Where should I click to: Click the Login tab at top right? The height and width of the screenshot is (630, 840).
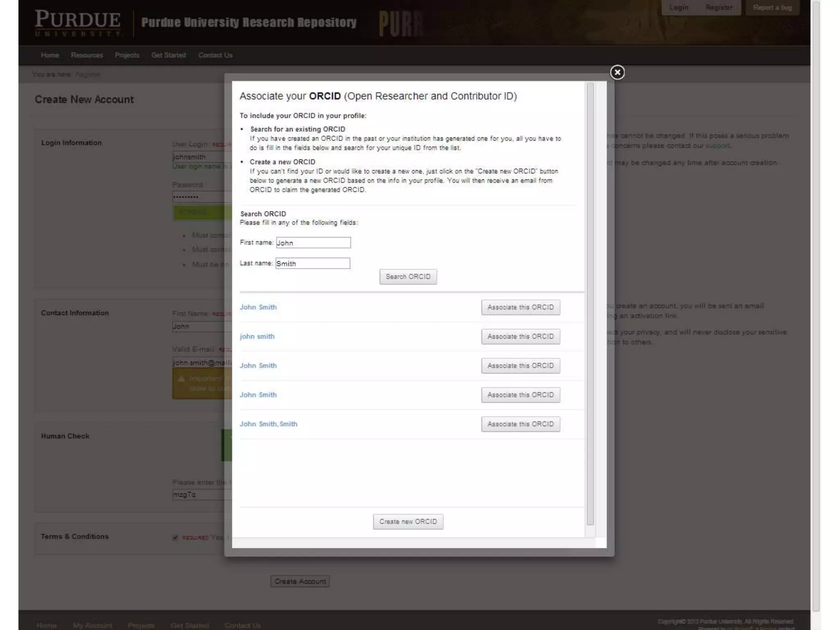tap(678, 7)
